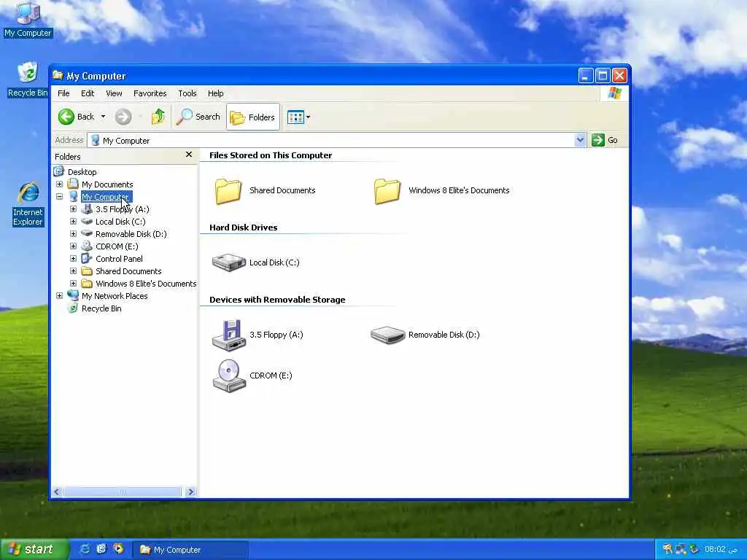Image resolution: width=747 pixels, height=560 pixels.
Task: Select the CDROM (E:) drive icon
Action: (x=228, y=376)
